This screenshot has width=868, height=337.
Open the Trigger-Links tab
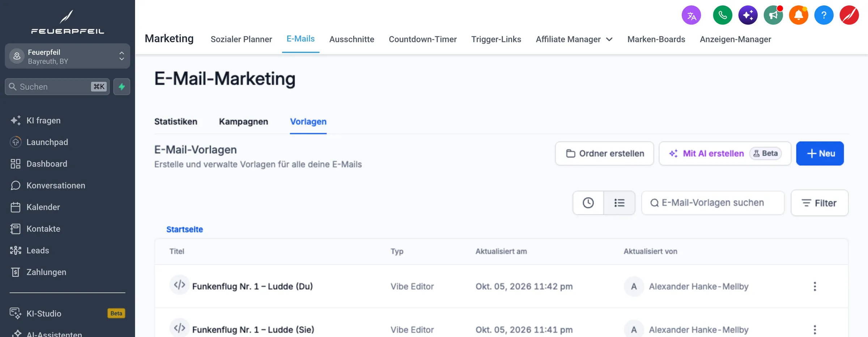[496, 39]
